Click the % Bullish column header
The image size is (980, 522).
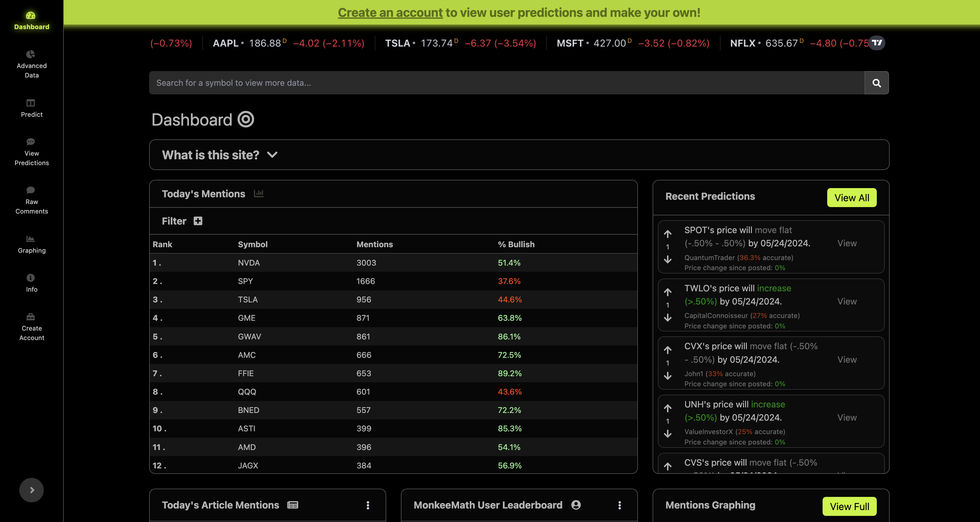pyautogui.click(x=516, y=244)
